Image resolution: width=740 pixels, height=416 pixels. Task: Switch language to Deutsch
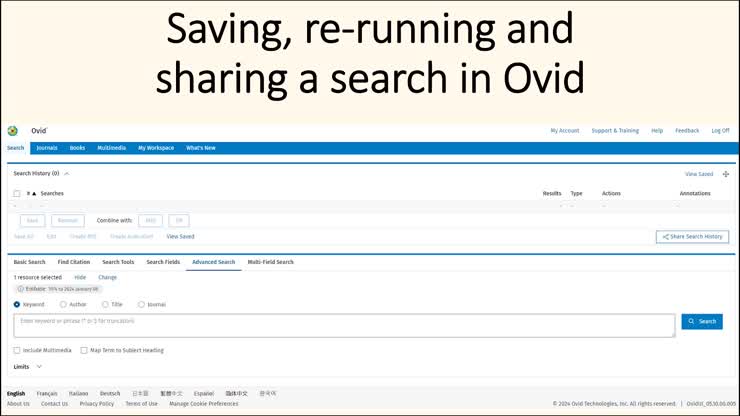point(110,394)
